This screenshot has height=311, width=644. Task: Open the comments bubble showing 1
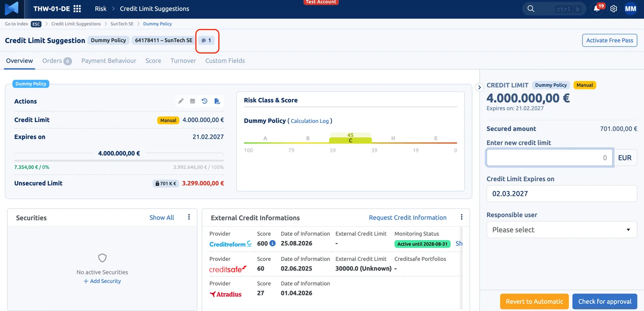pyautogui.click(x=206, y=40)
